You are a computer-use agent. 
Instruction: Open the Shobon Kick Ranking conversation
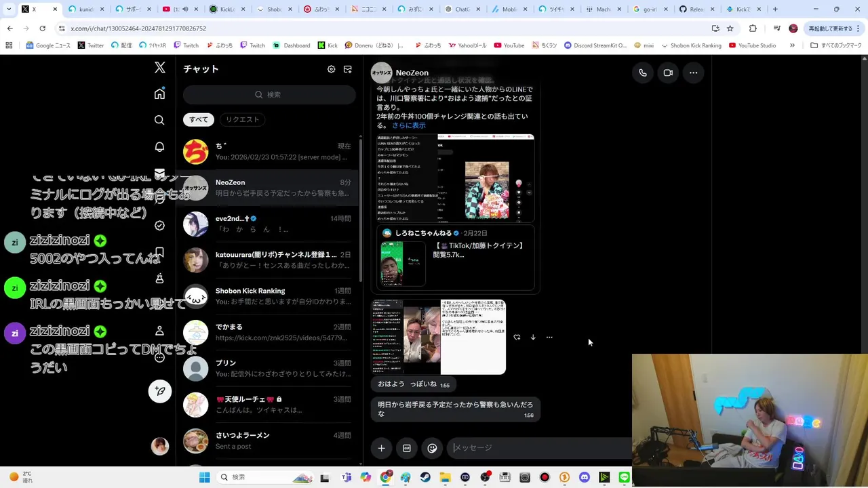pyautogui.click(x=268, y=296)
